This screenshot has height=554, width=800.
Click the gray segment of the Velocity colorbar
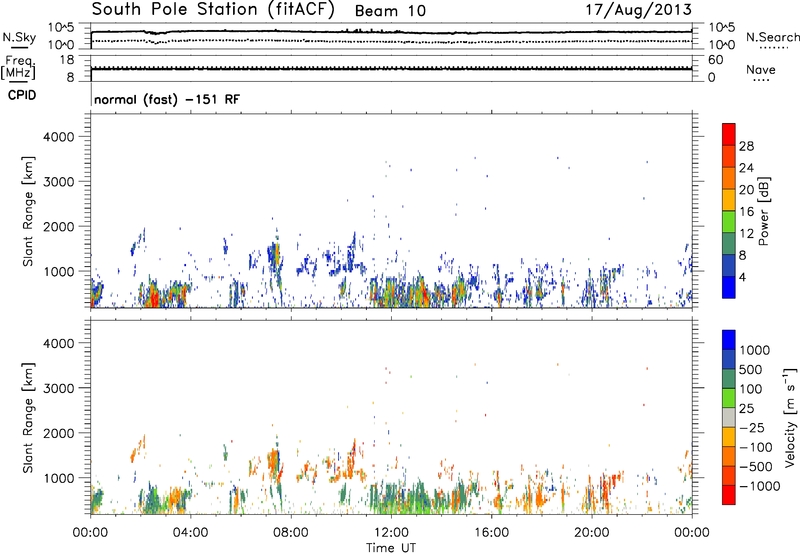point(729,417)
